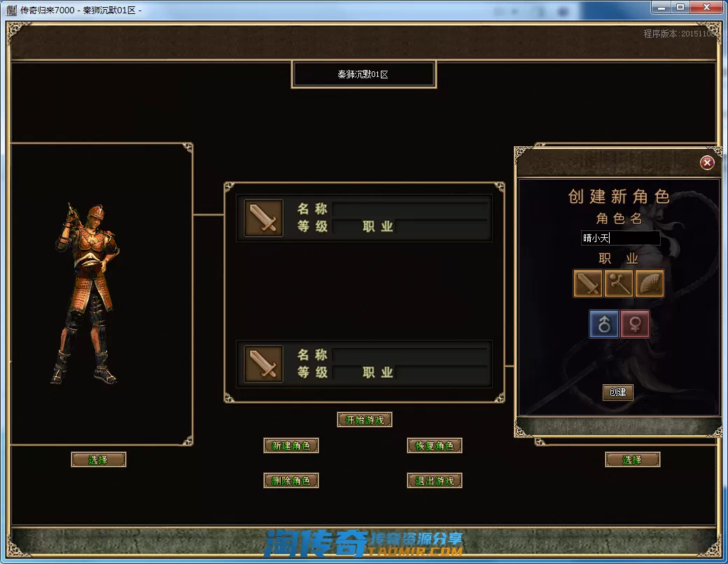The height and width of the screenshot is (564, 728).
Task: Click sword icon of top character slot
Action: (x=264, y=218)
